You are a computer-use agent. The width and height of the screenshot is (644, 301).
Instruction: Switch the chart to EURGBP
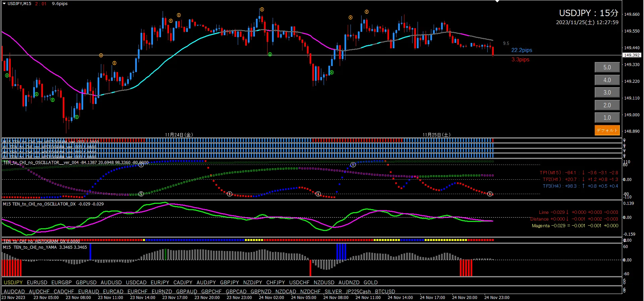pyautogui.click(x=61, y=283)
